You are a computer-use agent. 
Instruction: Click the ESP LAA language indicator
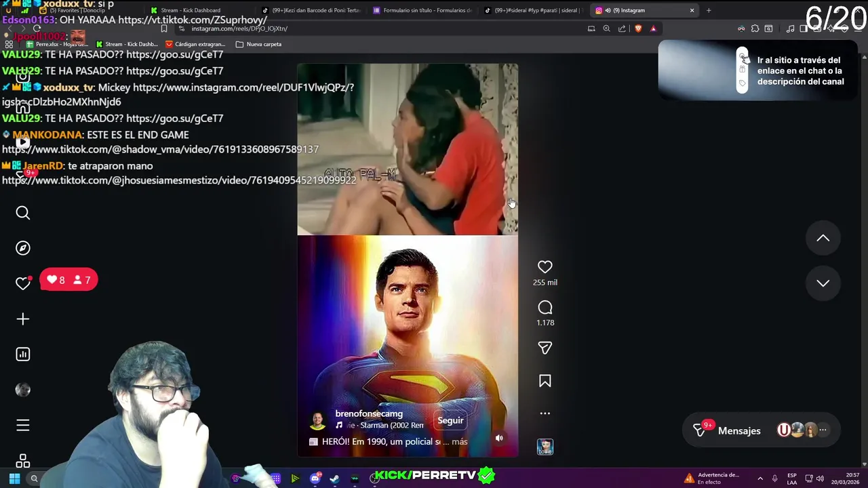pyautogui.click(x=792, y=479)
